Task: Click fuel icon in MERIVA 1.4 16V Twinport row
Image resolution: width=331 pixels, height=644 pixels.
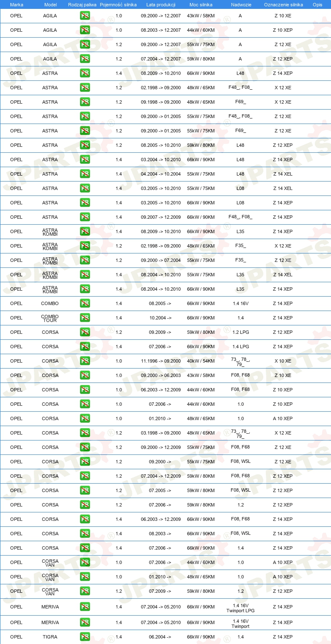Action: [x=85, y=622]
